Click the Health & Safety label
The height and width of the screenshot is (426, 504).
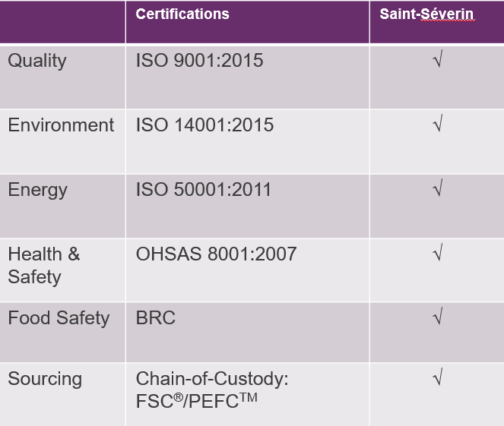pyautogui.click(x=44, y=266)
